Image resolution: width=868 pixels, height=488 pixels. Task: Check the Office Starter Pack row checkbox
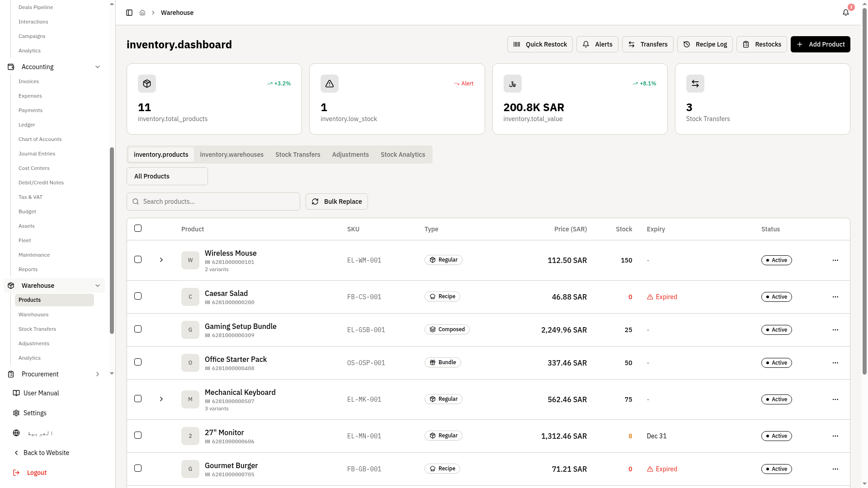point(138,362)
